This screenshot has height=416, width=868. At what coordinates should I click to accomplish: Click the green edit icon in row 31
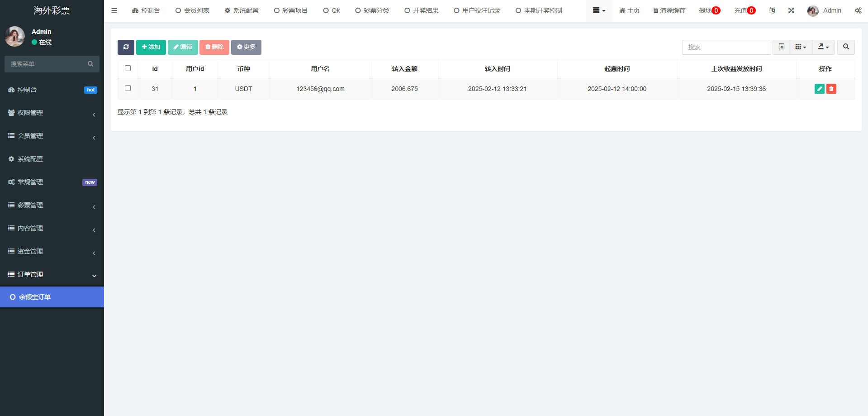click(x=819, y=89)
